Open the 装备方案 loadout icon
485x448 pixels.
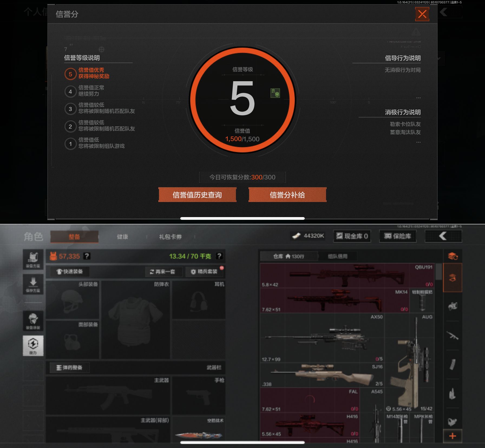click(33, 259)
